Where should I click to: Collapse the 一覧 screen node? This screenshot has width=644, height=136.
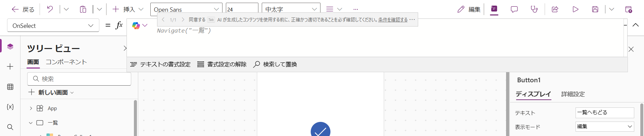click(x=31, y=123)
